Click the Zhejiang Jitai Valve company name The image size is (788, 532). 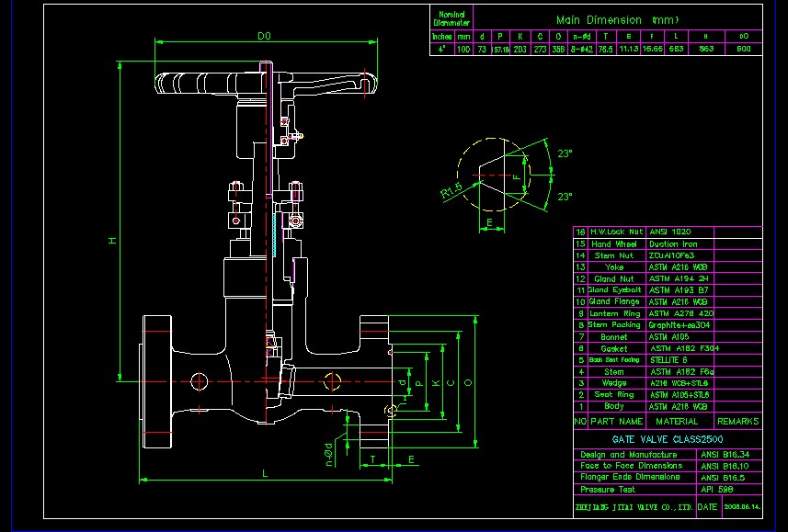click(634, 506)
